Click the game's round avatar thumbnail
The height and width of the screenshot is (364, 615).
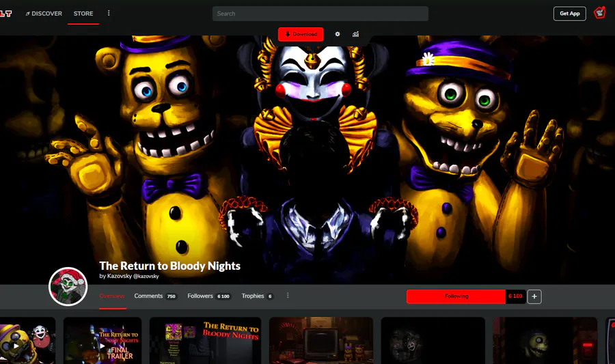tap(68, 286)
